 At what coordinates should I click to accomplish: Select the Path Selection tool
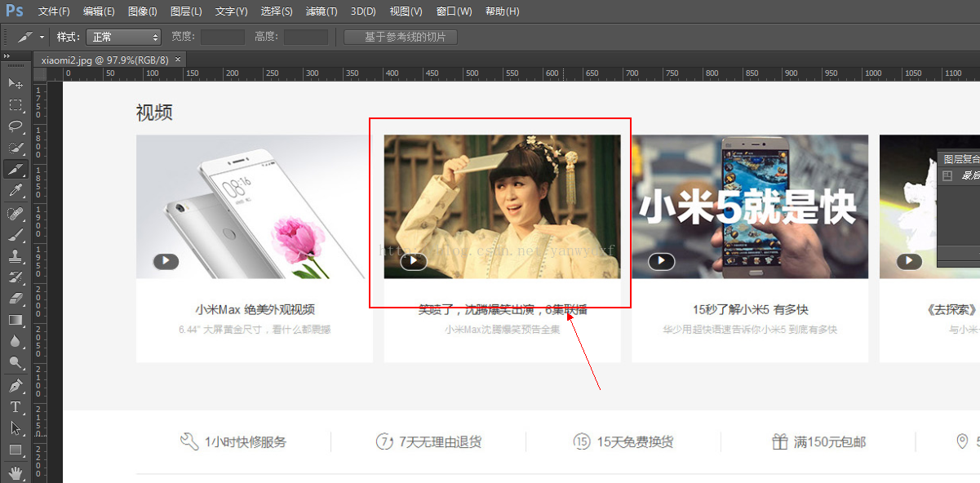(x=16, y=428)
